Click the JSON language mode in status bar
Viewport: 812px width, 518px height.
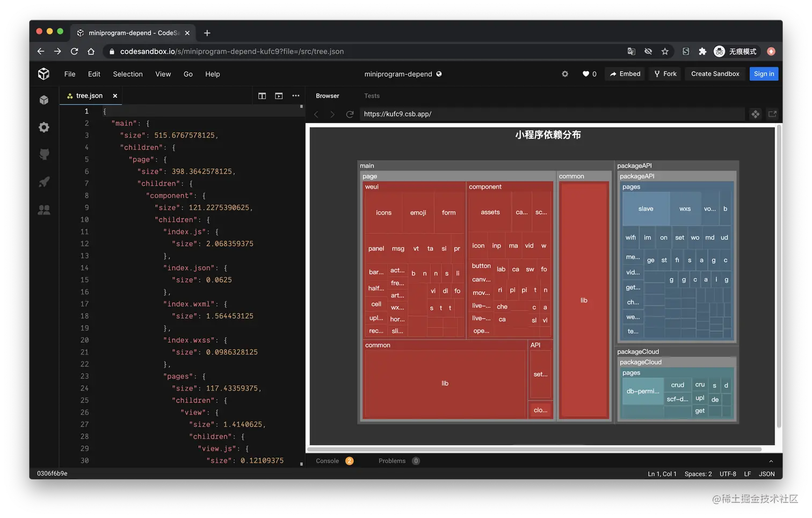click(x=766, y=474)
